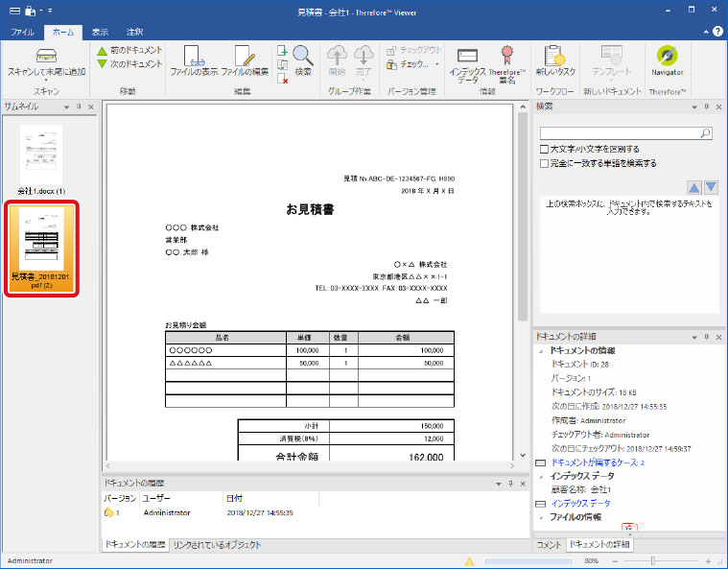Screen dimensions: 728x569
Task: Click the magnifier search (検索) ribbon icon
Action: (303, 57)
